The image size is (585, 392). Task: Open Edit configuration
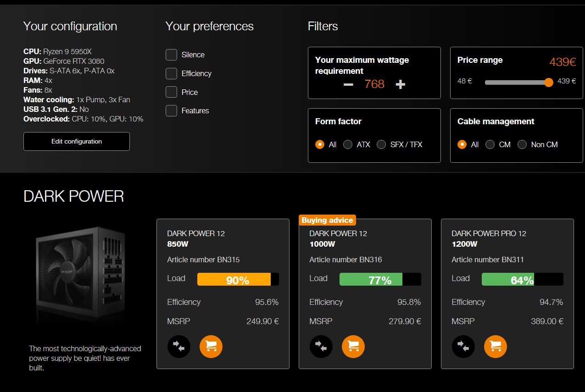coord(77,141)
